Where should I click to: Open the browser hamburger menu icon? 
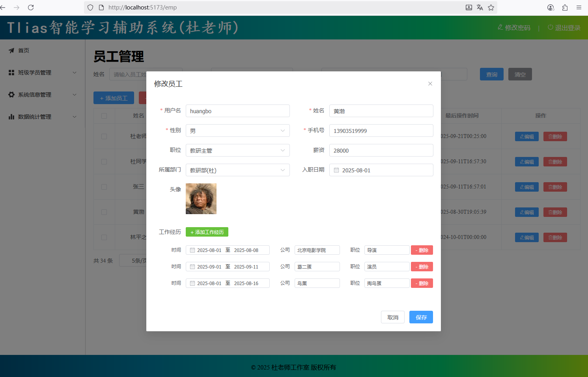point(579,7)
